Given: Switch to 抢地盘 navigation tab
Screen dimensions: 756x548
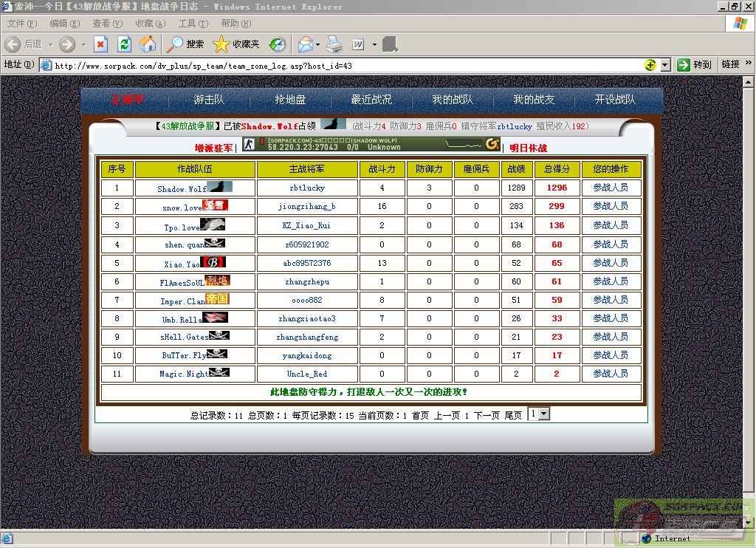Looking at the screenshot, I should point(290,100).
